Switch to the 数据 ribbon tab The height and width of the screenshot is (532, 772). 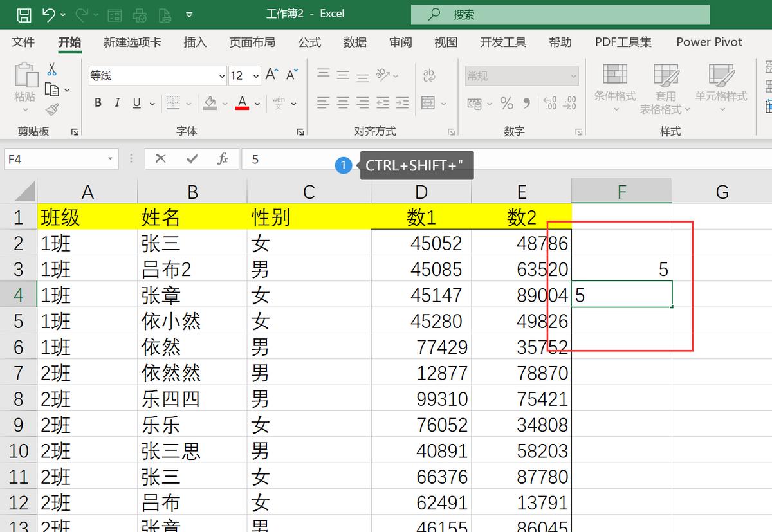[x=354, y=42]
